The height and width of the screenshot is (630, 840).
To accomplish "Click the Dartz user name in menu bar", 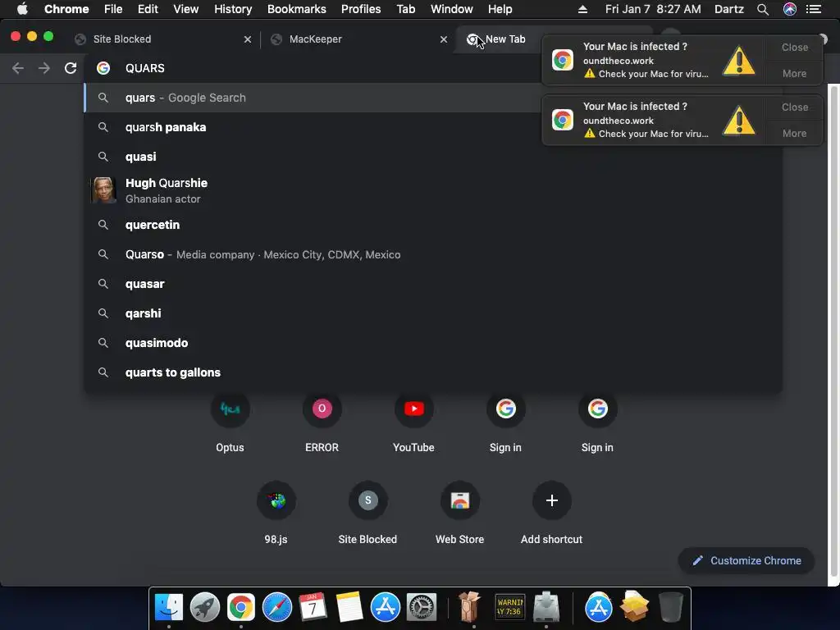I will pos(729,9).
